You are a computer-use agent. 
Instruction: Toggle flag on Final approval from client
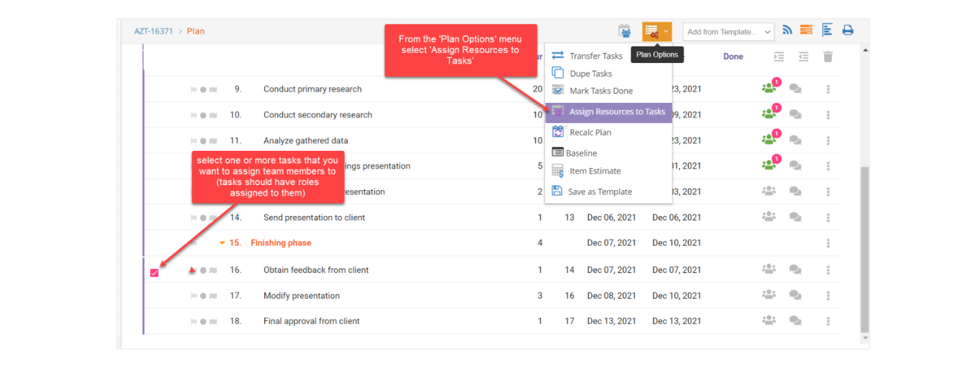(x=194, y=322)
